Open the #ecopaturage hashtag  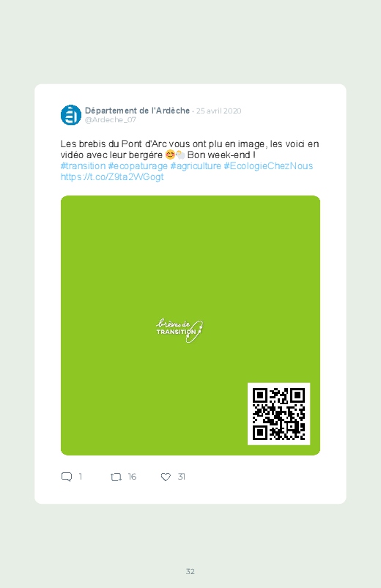[x=138, y=165]
